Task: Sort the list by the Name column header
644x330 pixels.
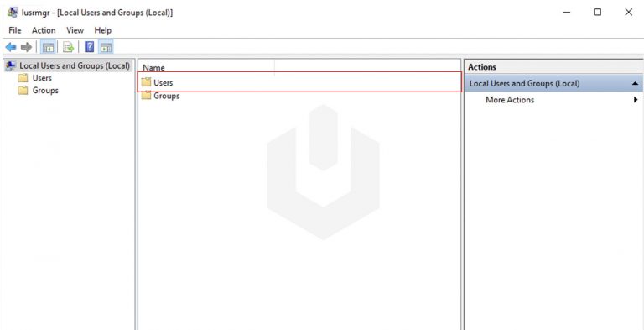Action: [x=206, y=67]
